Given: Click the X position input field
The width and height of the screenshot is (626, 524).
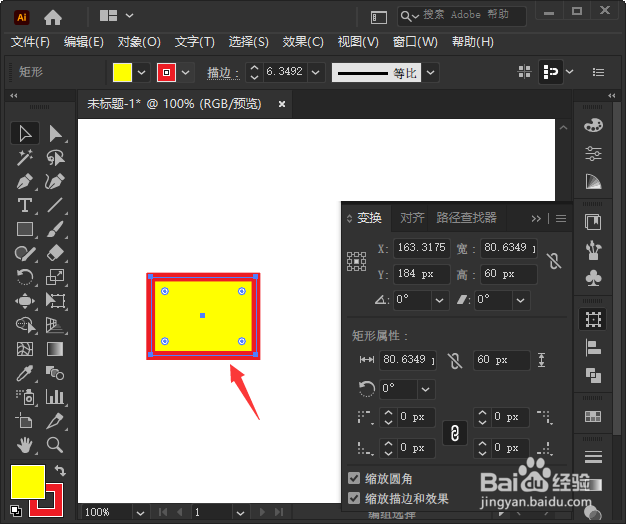Looking at the screenshot, I should 421,248.
